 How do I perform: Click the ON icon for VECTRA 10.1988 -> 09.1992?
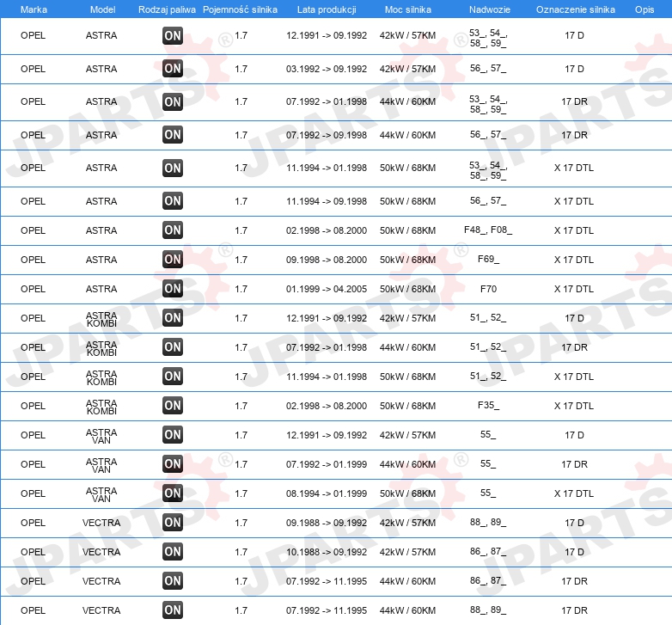click(173, 552)
